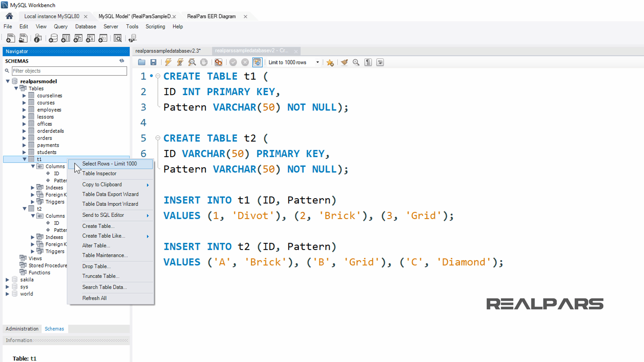Open a script file in editor

pyautogui.click(x=142, y=62)
